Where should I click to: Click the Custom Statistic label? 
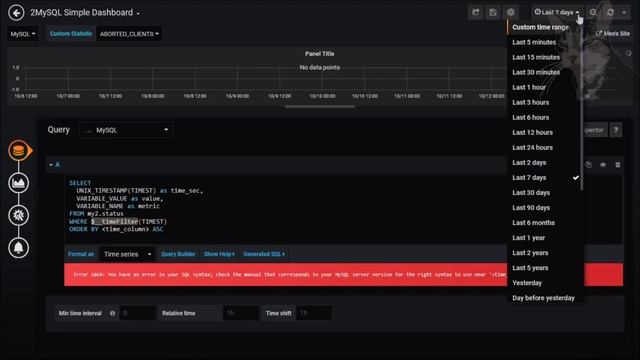(71, 34)
